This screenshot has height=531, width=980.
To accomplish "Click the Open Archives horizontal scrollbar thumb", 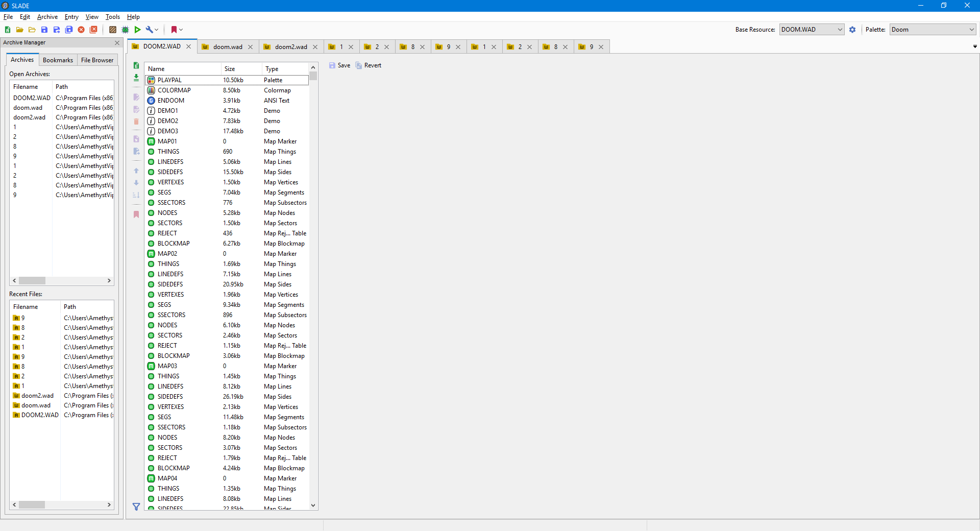I will click(x=32, y=281).
